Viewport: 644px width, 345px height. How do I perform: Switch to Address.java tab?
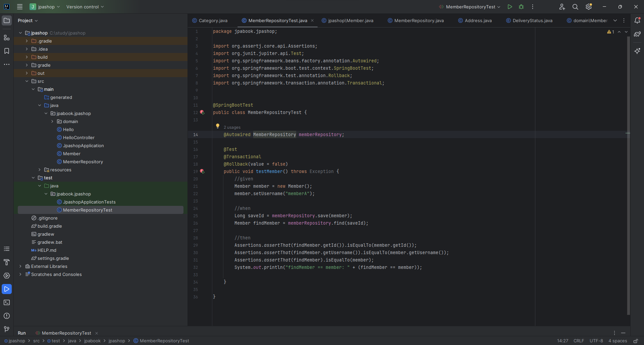pyautogui.click(x=475, y=20)
